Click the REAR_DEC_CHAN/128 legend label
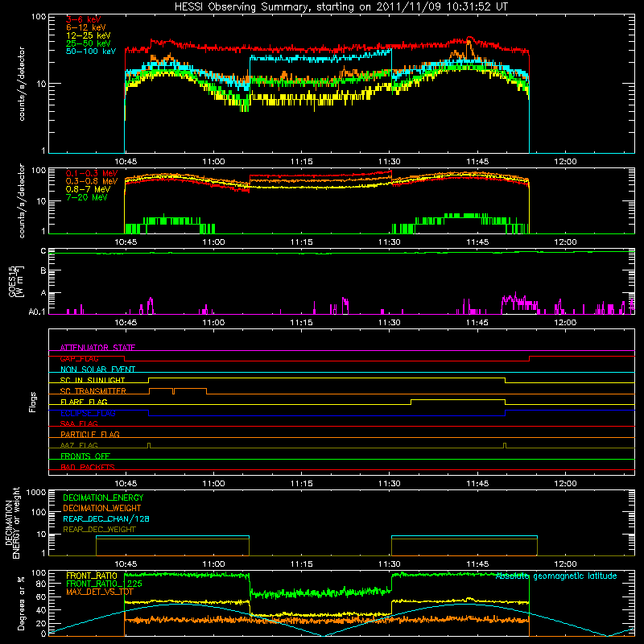 [106, 519]
